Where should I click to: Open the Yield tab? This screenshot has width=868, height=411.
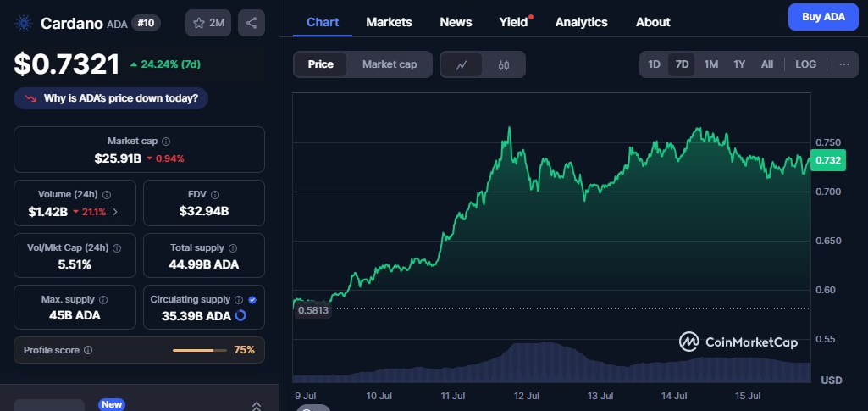coord(513,22)
